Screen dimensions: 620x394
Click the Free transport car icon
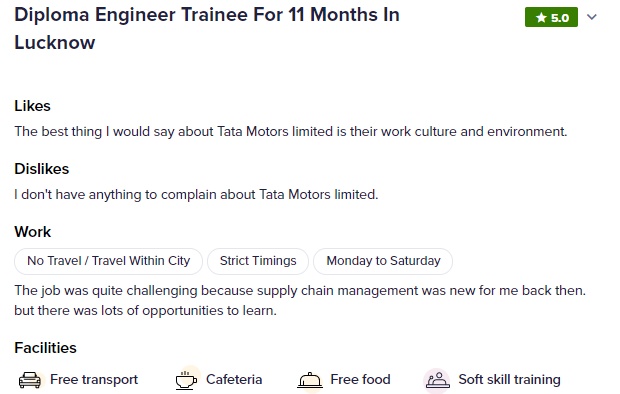pos(30,380)
